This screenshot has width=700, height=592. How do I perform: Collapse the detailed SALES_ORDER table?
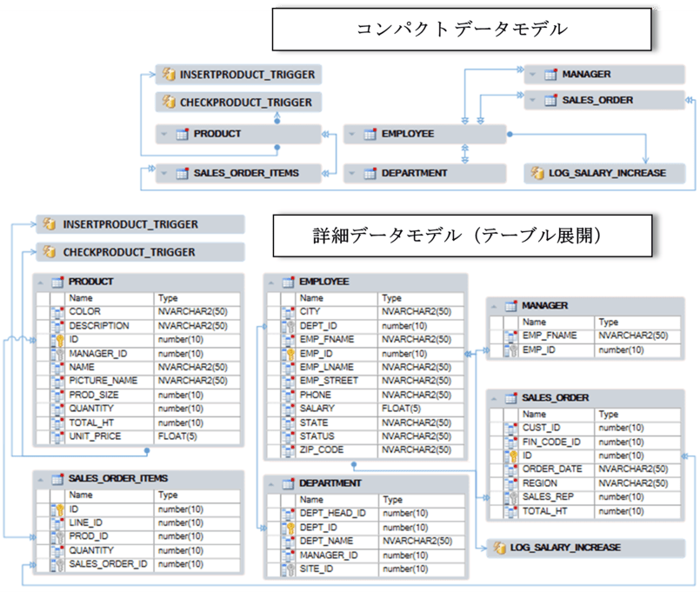click(x=495, y=398)
